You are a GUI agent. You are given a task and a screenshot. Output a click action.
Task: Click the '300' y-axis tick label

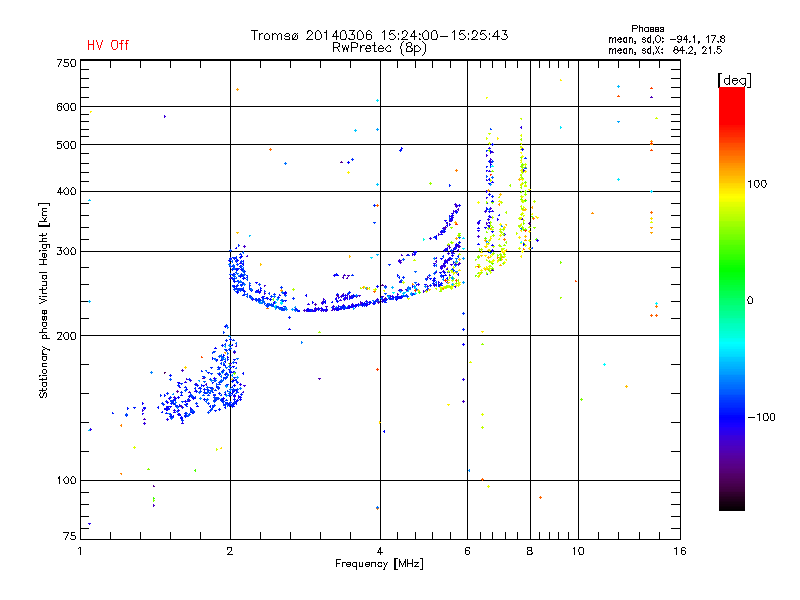(x=66, y=251)
